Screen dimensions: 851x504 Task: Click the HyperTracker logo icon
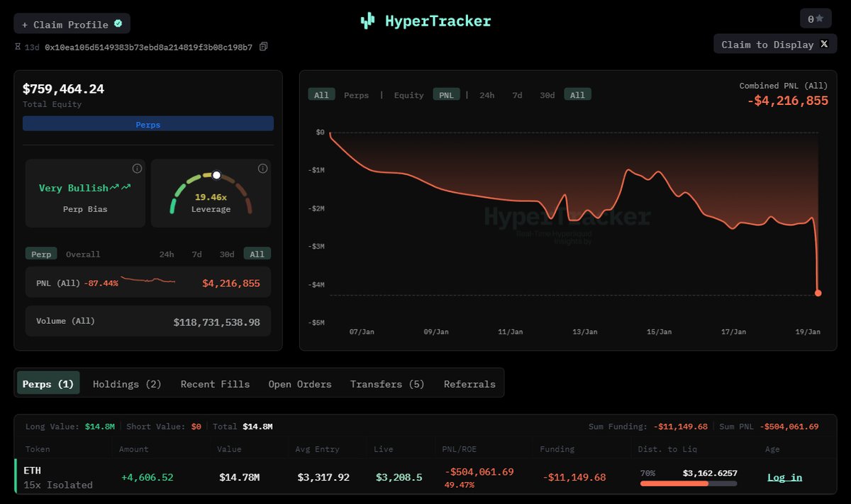pyautogui.click(x=367, y=21)
